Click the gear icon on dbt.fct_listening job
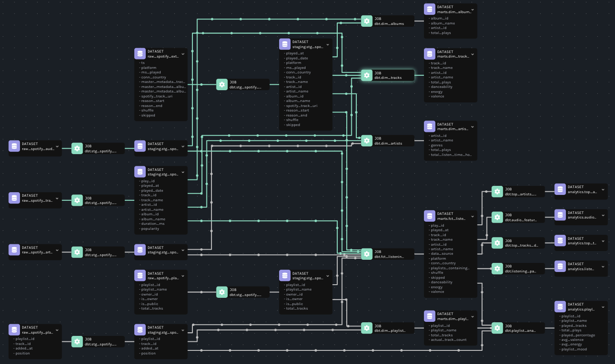The image size is (615, 364). 367,254
